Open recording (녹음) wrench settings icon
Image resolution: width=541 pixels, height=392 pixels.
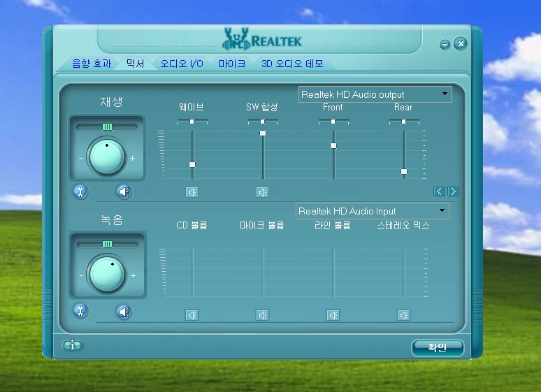pos(81,311)
